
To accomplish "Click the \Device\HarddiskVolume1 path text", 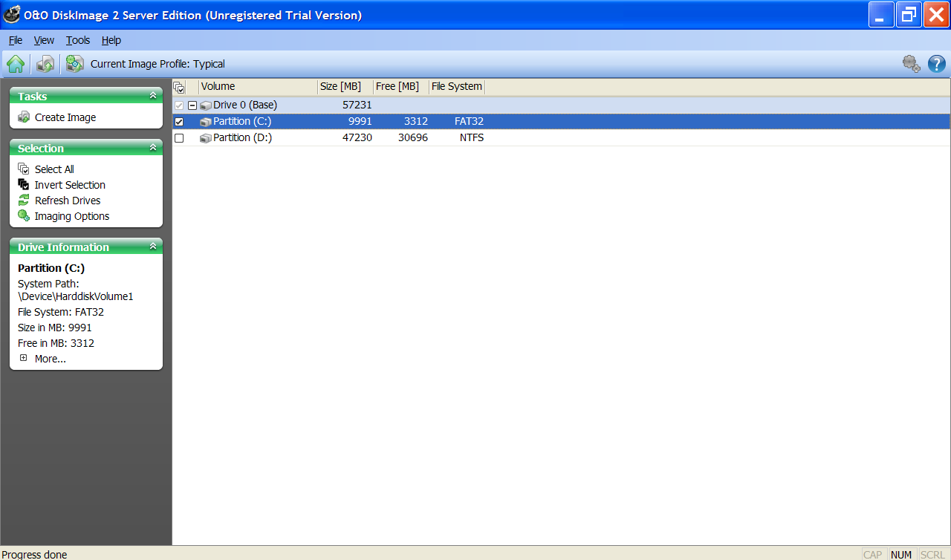I will (x=76, y=296).
